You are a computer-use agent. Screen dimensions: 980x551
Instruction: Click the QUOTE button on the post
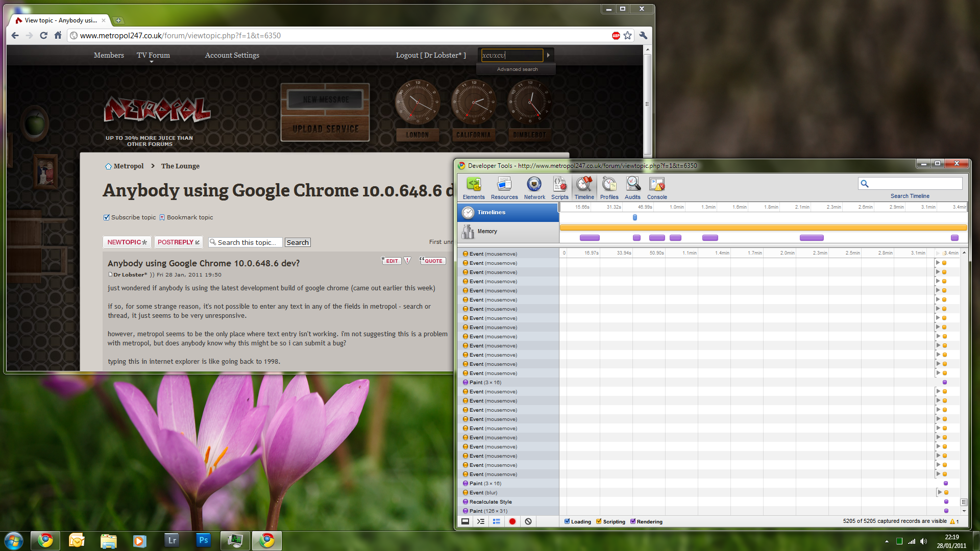click(432, 260)
